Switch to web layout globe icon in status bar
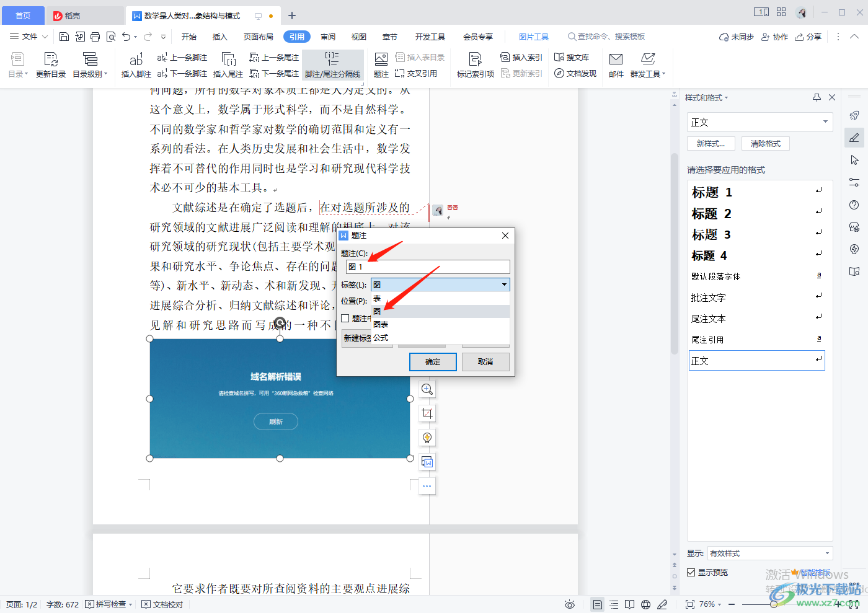Screen dimensions: 868x613 coord(646,604)
